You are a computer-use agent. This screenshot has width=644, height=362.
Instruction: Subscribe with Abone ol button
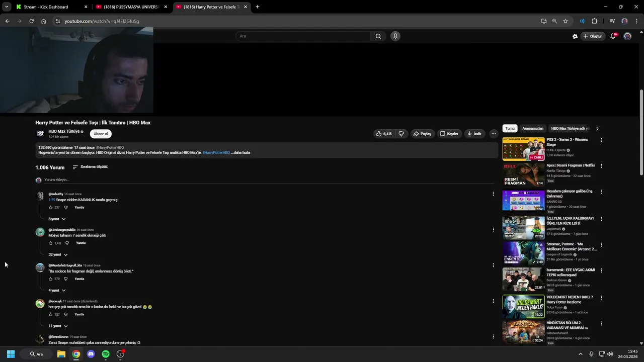click(x=101, y=134)
